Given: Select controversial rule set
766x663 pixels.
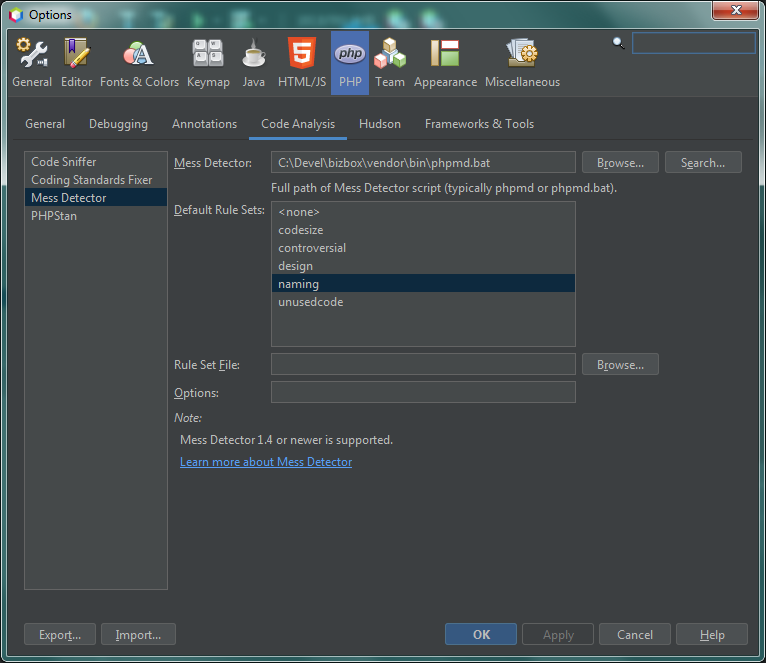Looking at the screenshot, I should (423, 248).
